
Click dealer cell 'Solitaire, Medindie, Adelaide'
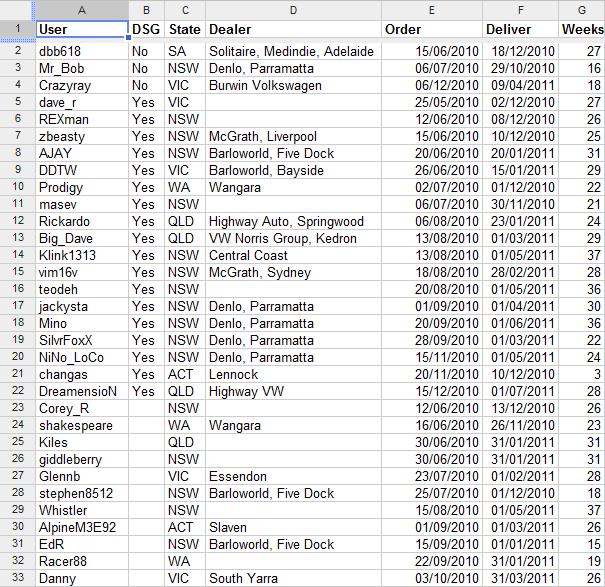pos(293,51)
